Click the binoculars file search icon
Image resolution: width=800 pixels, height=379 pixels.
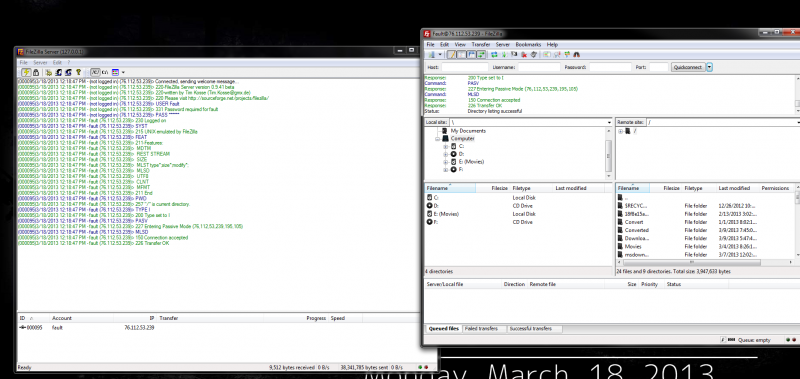(x=577, y=55)
